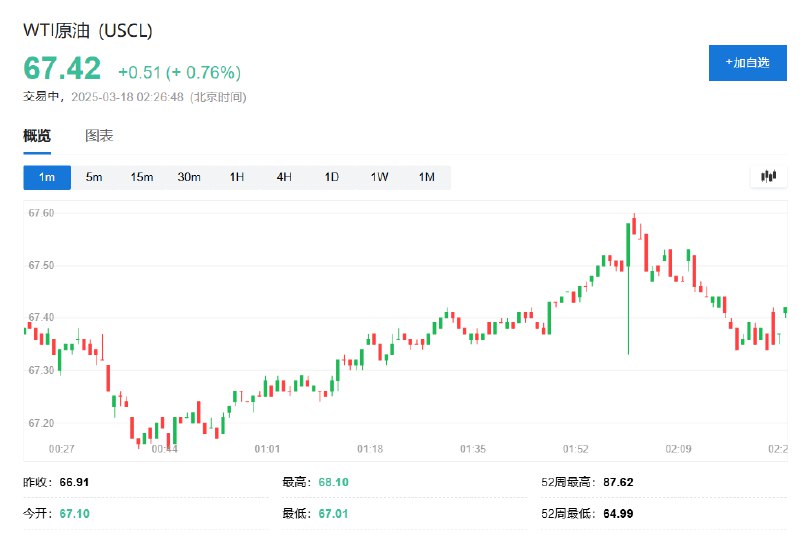Viewport: 800px width, 553px height.
Task: Click the 今开 value 67.10
Action: coord(74,514)
